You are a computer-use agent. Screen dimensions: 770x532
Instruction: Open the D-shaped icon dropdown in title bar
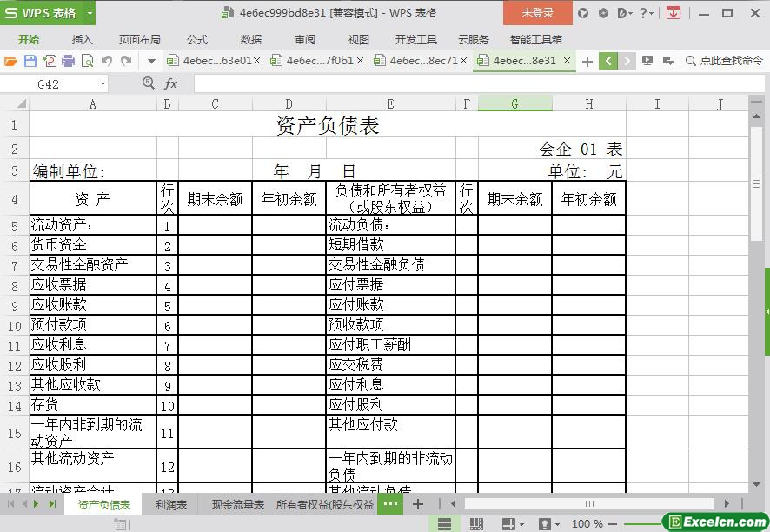(625, 13)
